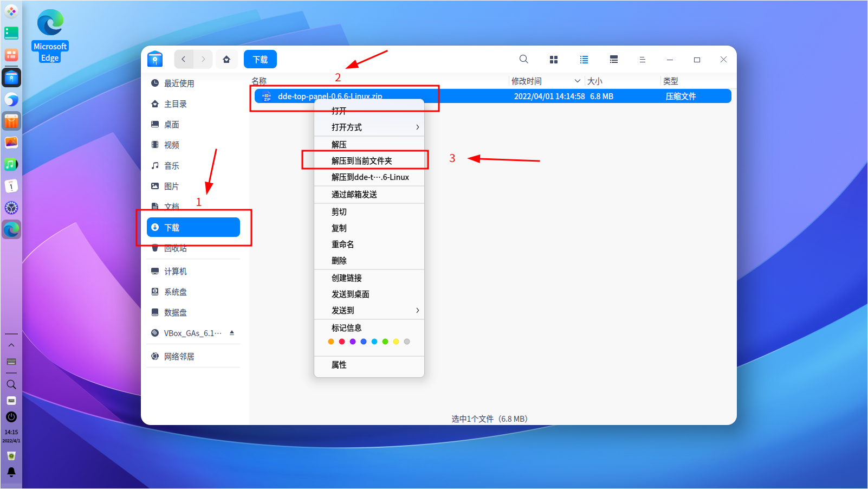Go back using the back arrow
Screen dimensions: 868x489
click(x=184, y=60)
